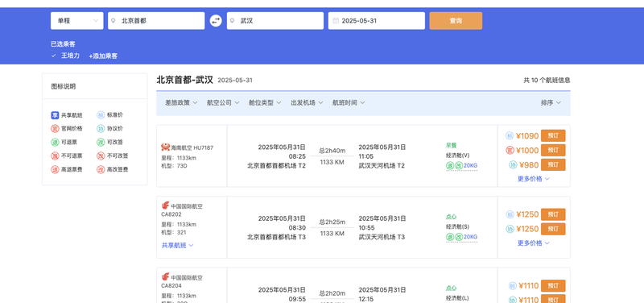The height and width of the screenshot is (303, 644).
Task: Click the 武汉 destination input field
Action: (275, 21)
